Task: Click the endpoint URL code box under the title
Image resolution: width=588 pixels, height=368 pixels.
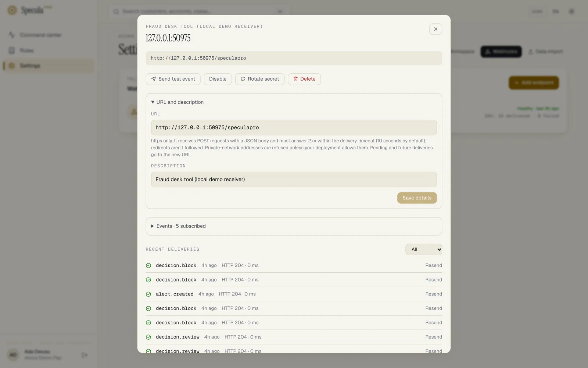Action: (x=294, y=58)
